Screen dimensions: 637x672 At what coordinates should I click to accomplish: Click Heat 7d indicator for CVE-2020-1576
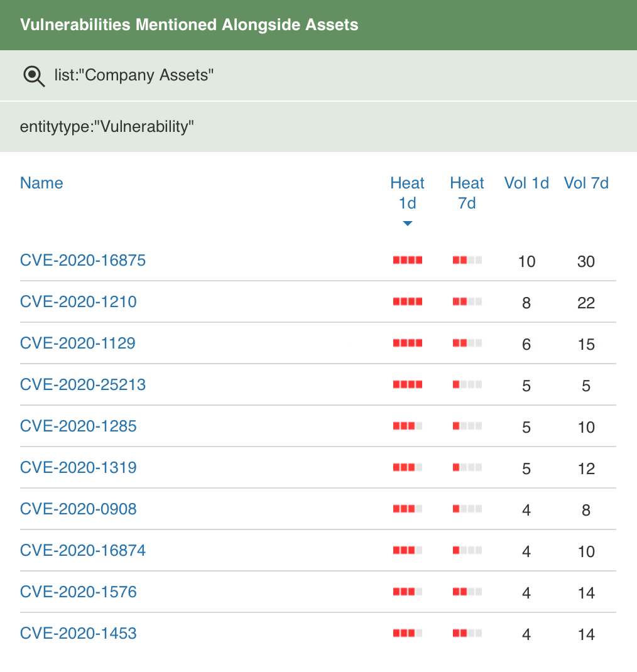[467, 592]
